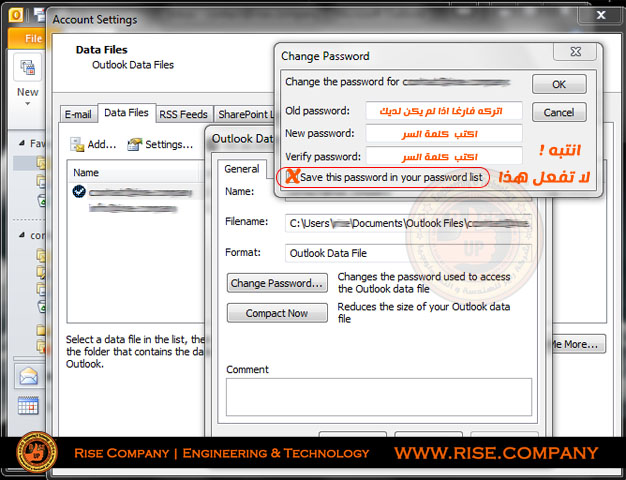Screen dimensions: 626x480
Task: Click the Change Password... button
Action: click(277, 283)
